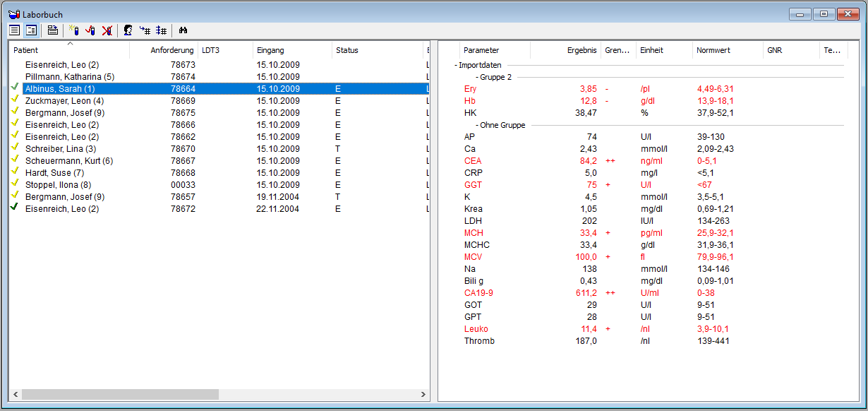Image resolution: width=868 pixels, height=411 pixels.
Task: Collapse the Importdaten tree node
Action: [x=456, y=65]
